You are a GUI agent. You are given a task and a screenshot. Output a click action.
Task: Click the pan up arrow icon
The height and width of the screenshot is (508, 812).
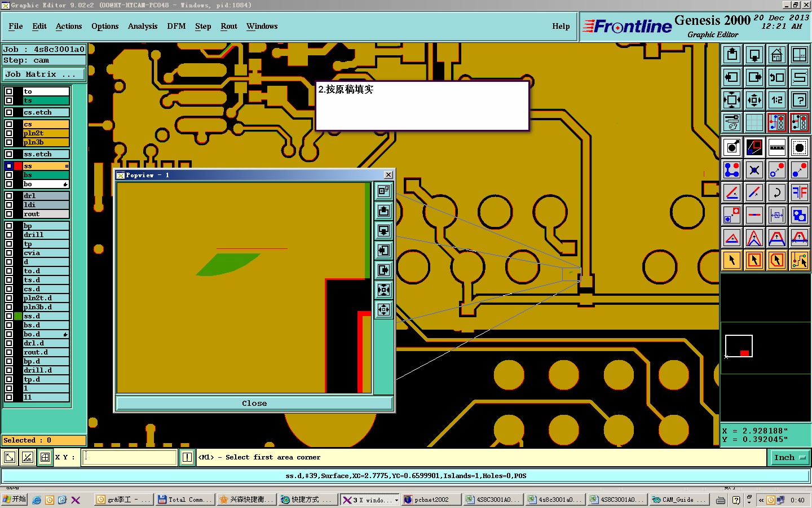point(732,55)
